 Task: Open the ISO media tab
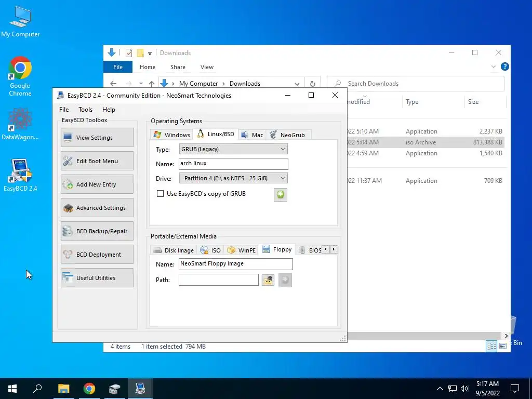(x=211, y=250)
